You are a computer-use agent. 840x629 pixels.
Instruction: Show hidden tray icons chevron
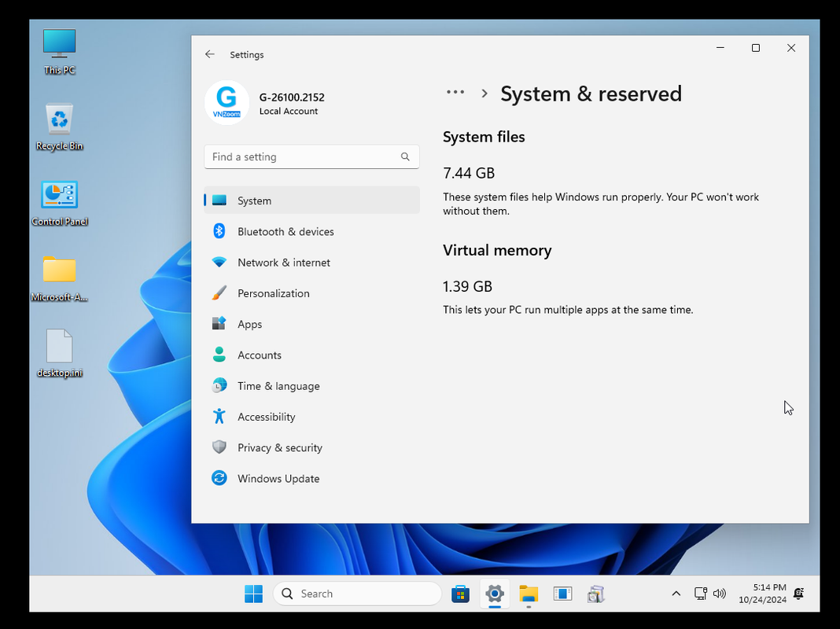click(x=676, y=593)
